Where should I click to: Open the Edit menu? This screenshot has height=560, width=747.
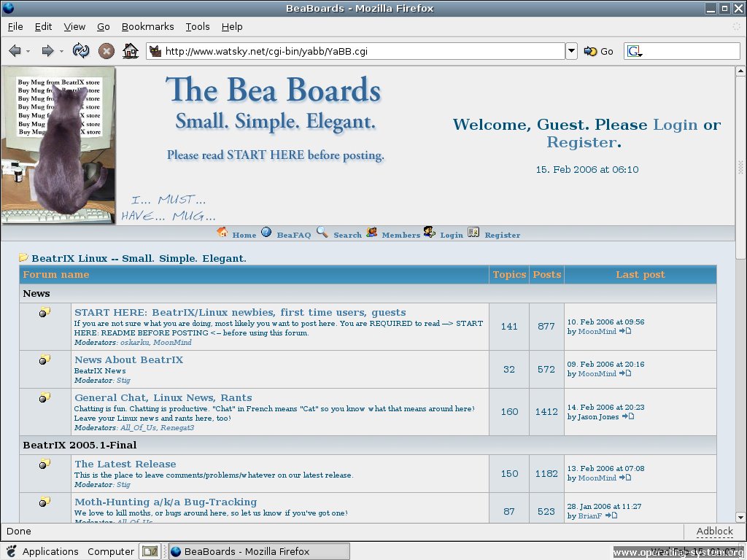point(43,27)
